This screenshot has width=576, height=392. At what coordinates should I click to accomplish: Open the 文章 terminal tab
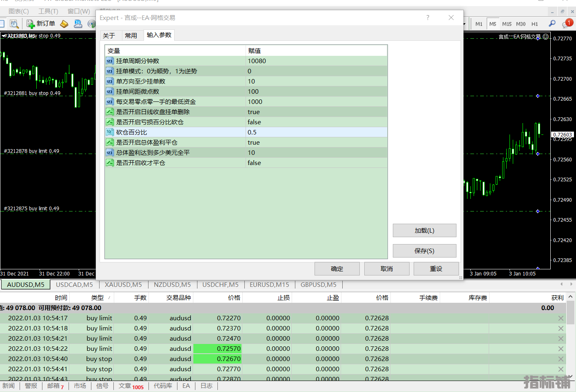[131, 386]
